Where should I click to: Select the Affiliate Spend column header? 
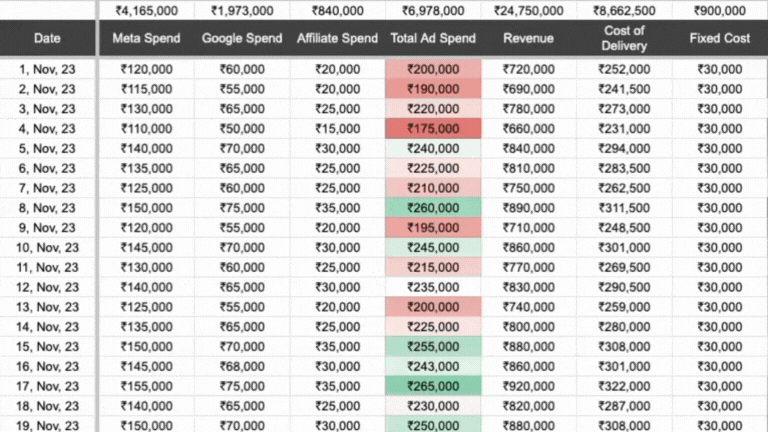(338, 39)
